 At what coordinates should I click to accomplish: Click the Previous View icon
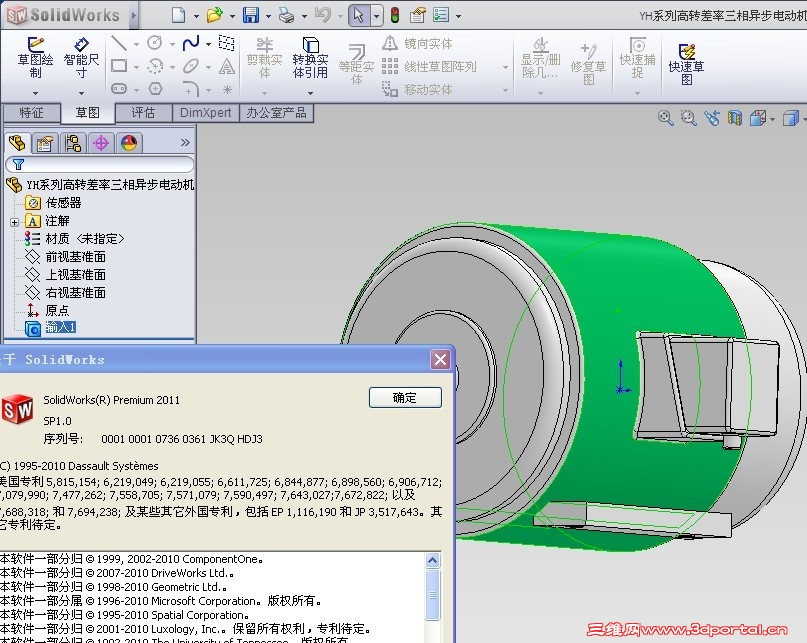[712, 118]
